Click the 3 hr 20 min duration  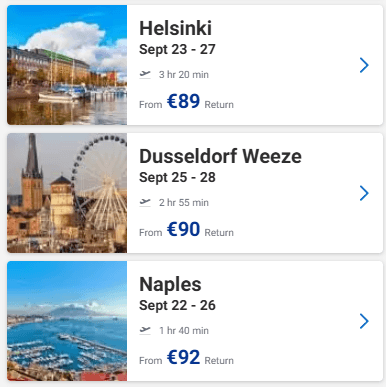(184, 74)
